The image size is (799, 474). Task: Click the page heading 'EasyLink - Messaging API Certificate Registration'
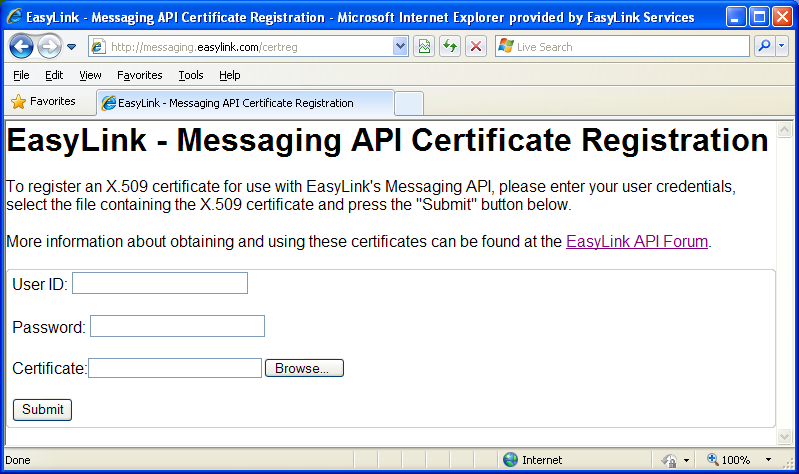pos(387,140)
